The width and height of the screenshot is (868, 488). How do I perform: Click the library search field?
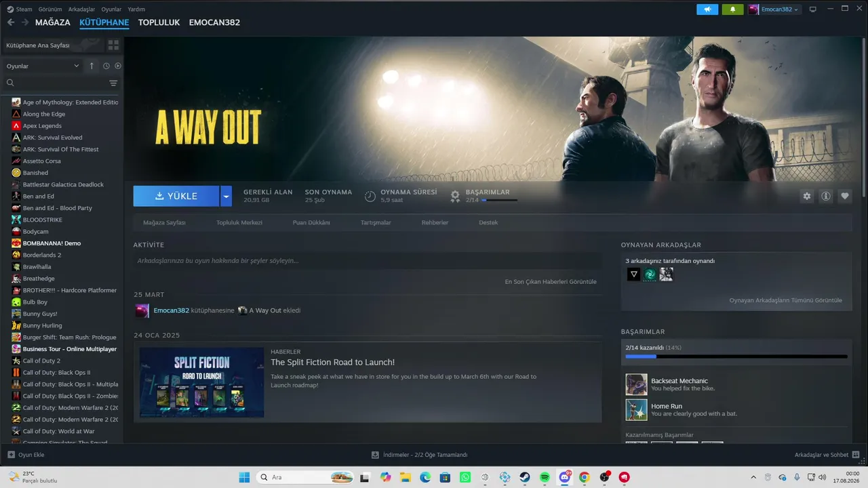click(x=58, y=83)
